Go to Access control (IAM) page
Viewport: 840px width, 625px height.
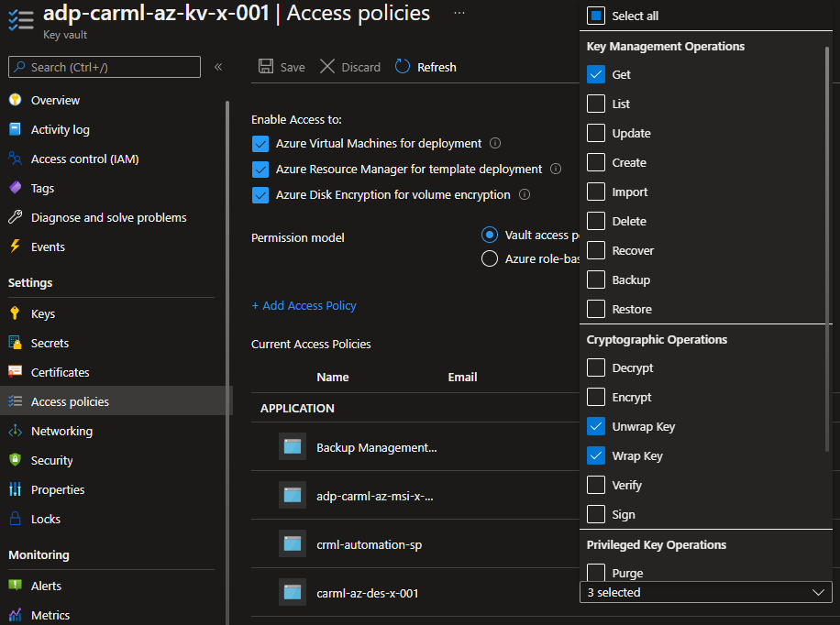tap(84, 159)
